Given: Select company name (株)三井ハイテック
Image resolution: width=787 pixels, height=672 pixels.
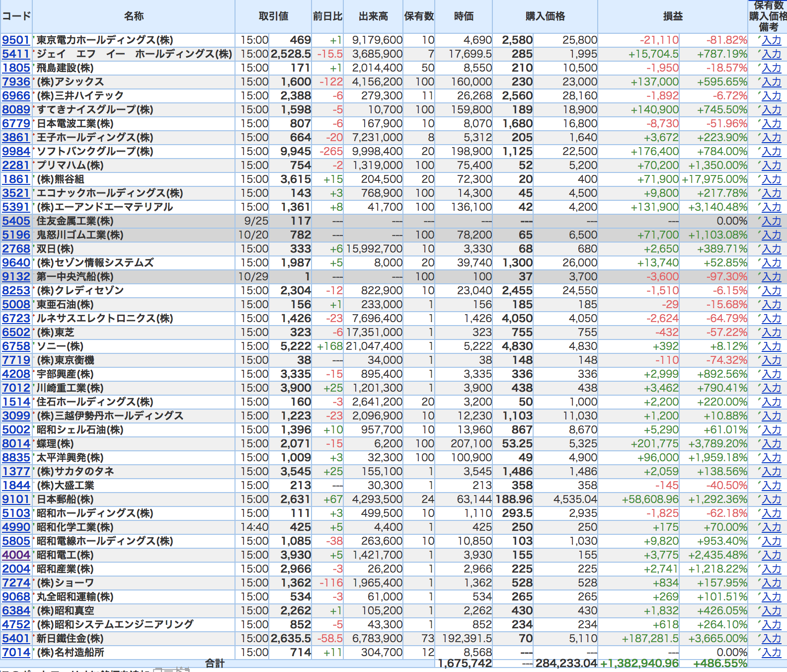Looking at the screenshot, I should click(x=80, y=96).
